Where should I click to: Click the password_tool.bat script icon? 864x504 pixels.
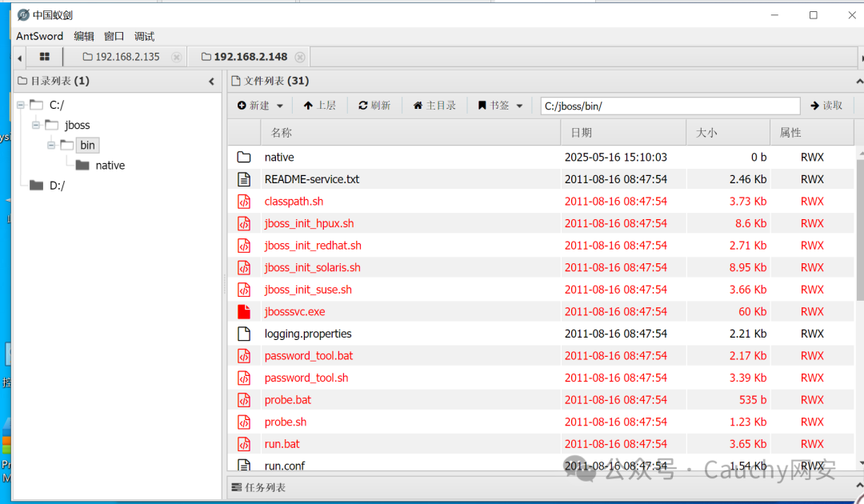[244, 356]
